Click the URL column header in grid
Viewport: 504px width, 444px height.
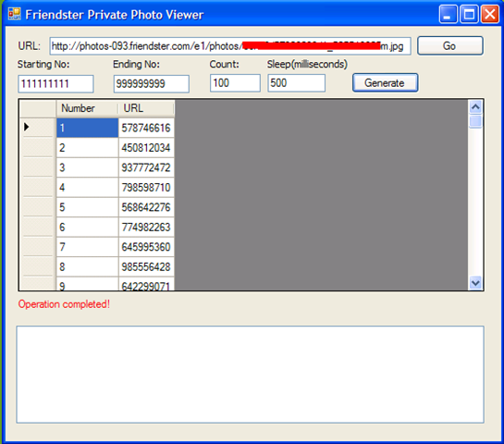(146, 108)
